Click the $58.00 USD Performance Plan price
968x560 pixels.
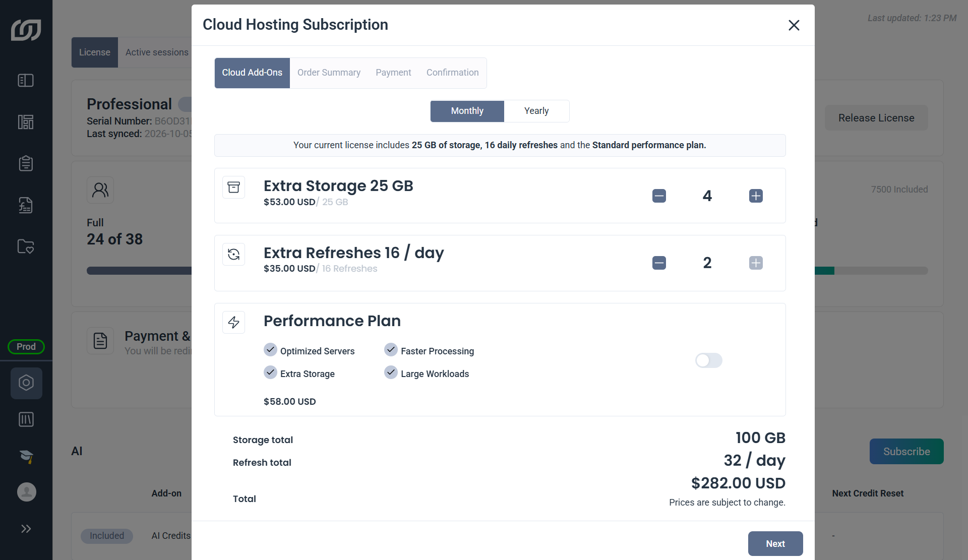(x=290, y=402)
